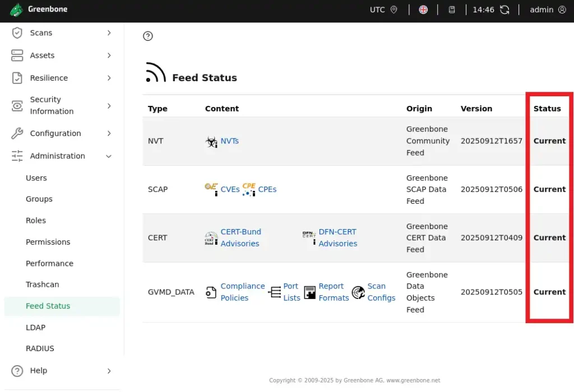Click the Report Formats icon
Screen dimensions: 574x392
point(310,292)
